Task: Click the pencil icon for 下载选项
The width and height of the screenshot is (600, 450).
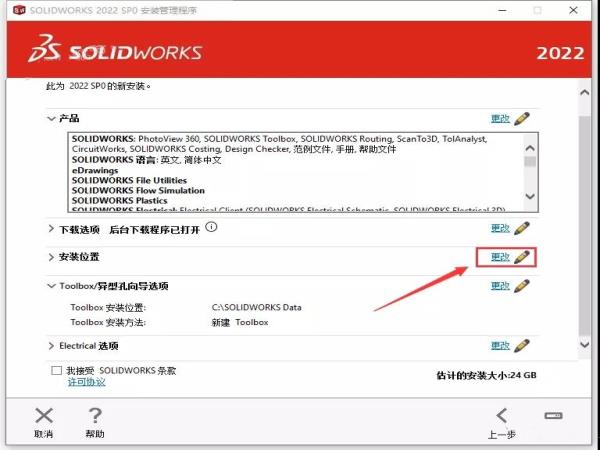Action: tap(521, 228)
